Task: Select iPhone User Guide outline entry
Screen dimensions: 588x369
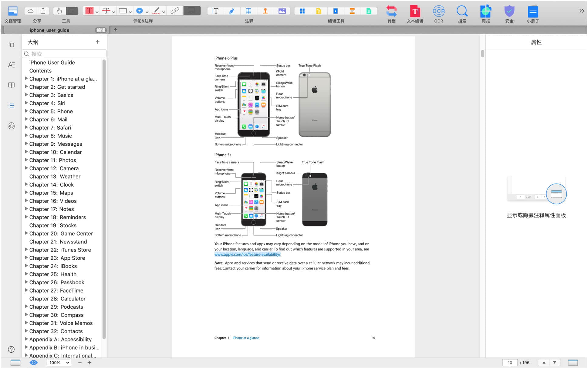Action: 52,63
